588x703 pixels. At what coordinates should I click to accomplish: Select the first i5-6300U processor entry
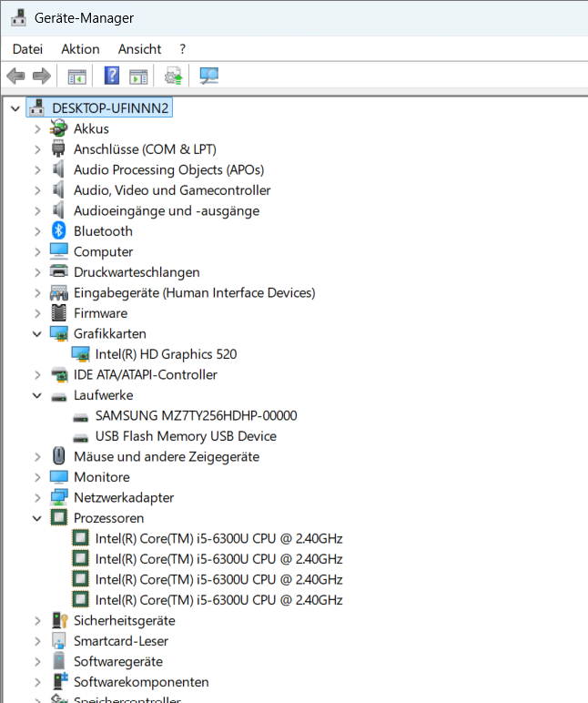click(218, 538)
